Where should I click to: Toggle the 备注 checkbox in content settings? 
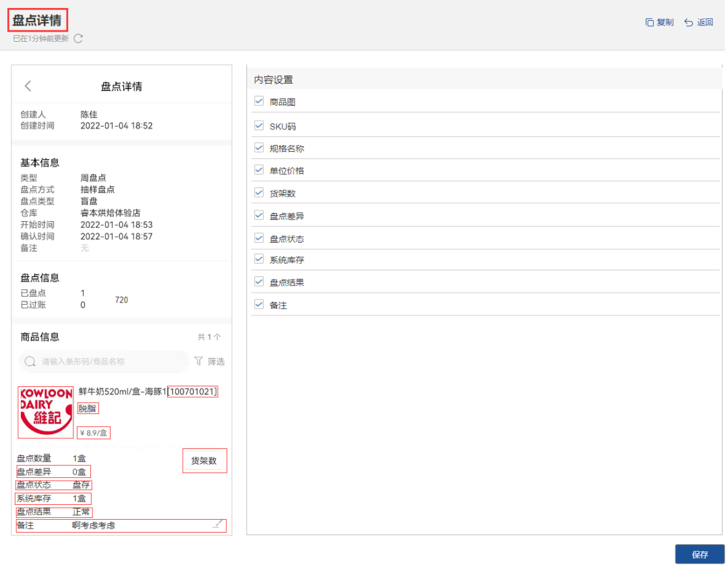click(x=259, y=304)
